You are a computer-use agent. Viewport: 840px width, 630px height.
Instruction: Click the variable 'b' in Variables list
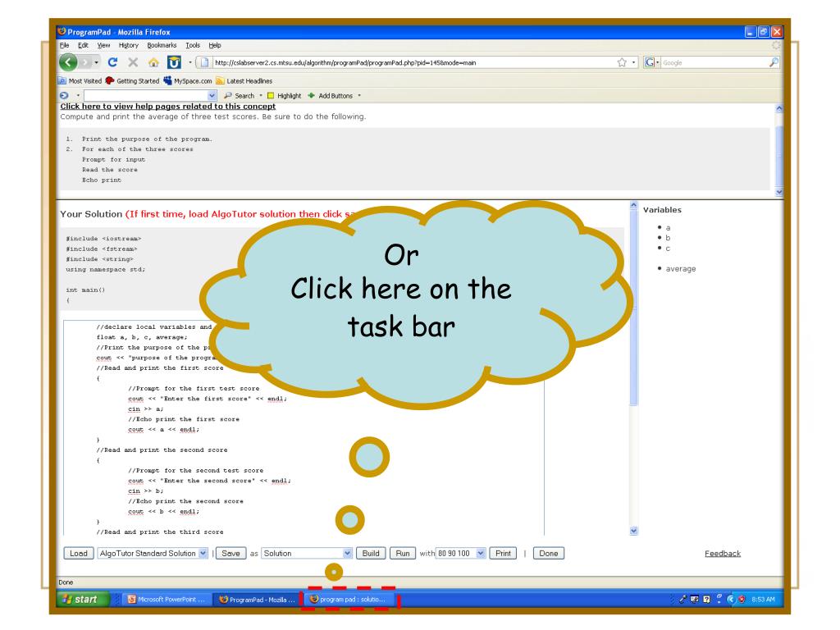click(668, 238)
